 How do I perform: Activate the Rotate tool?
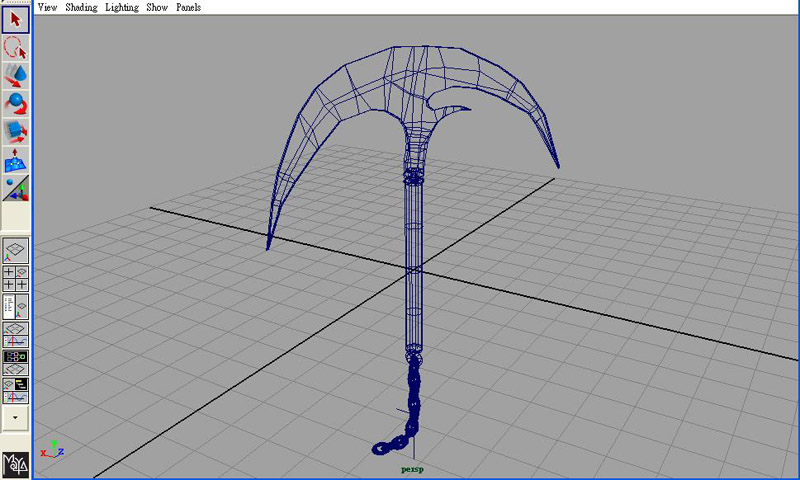click(15, 104)
